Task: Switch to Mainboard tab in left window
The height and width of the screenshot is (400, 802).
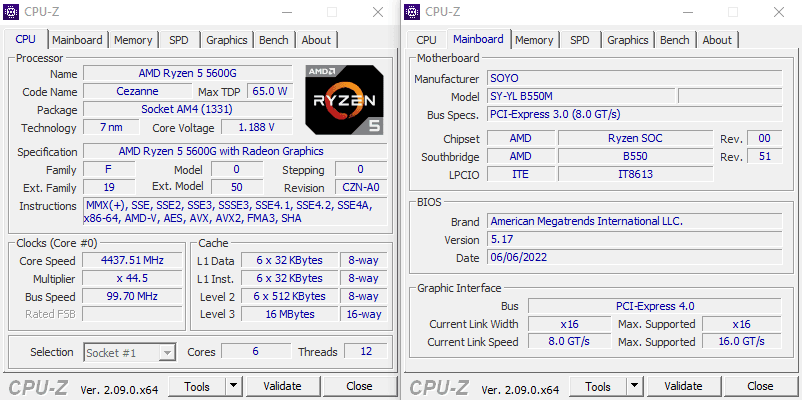Action: click(77, 40)
